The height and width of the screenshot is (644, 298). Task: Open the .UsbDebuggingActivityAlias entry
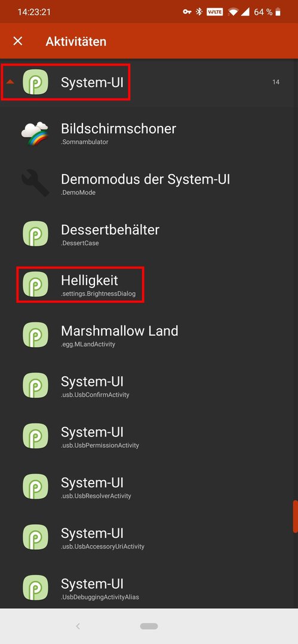click(149, 588)
